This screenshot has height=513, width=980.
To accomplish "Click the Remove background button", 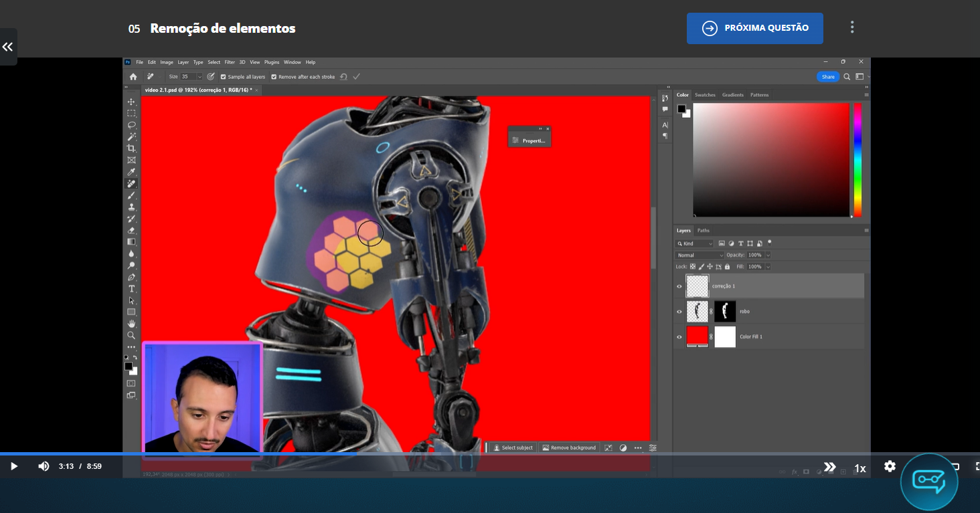I will click(x=569, y=447).
